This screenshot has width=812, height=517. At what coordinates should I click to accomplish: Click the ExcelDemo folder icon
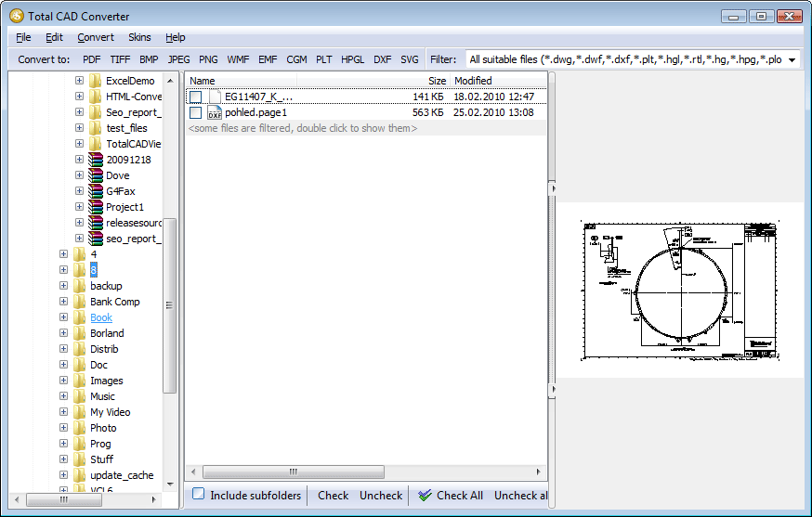(x=96, y=81)
